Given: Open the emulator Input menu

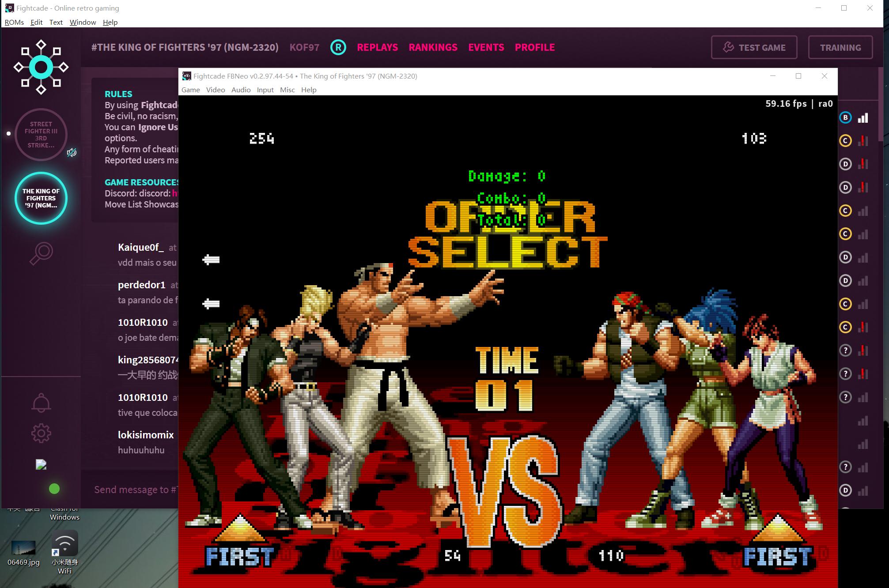Looking at the screenshot, I should [x=265, y=90].
